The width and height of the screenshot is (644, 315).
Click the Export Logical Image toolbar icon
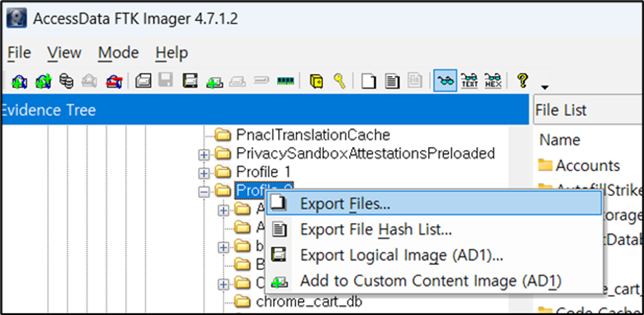point(190,81)
